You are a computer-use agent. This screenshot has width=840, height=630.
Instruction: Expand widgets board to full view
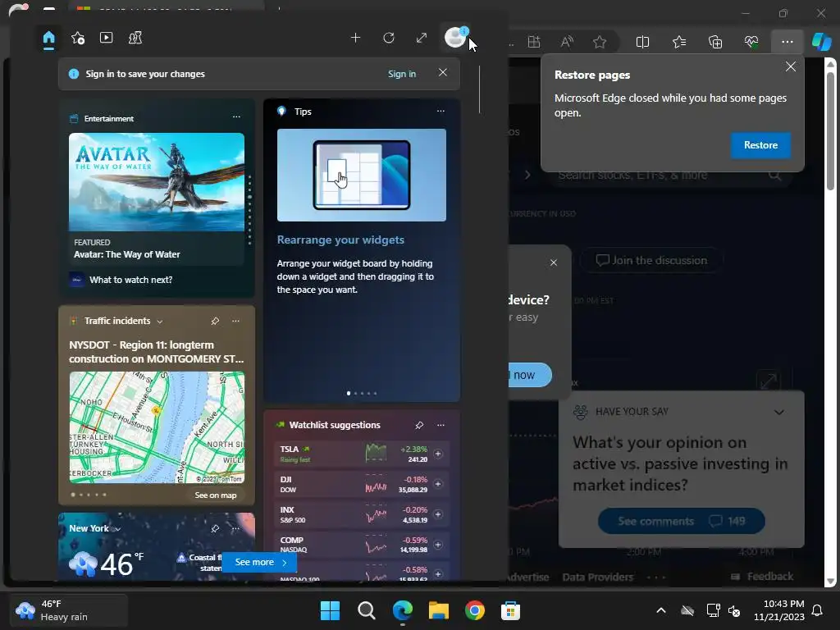coord(422,38)
